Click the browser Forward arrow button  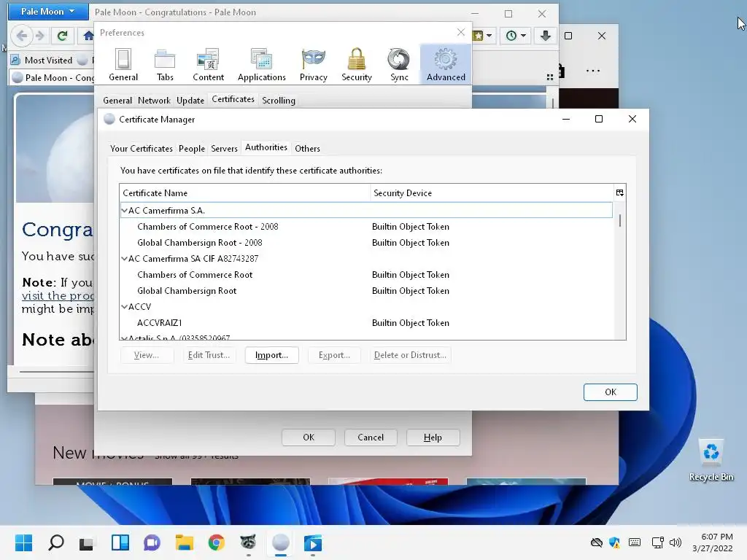40,36
